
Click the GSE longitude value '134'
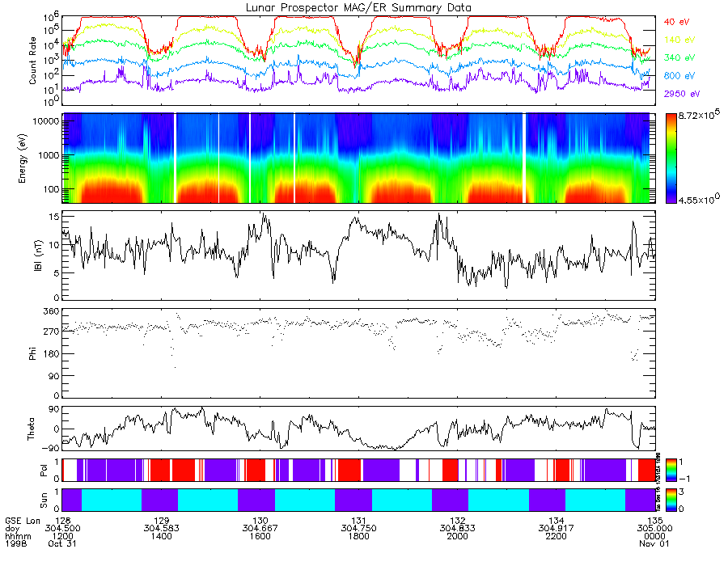(557, 521)
